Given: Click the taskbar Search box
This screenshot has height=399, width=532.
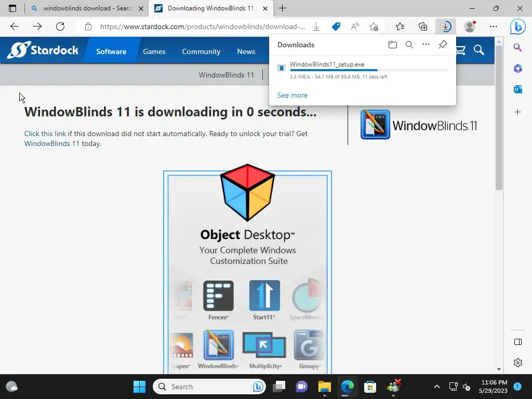Looking at the screenshot, I should pyautogui.click(x=209, y=387).
